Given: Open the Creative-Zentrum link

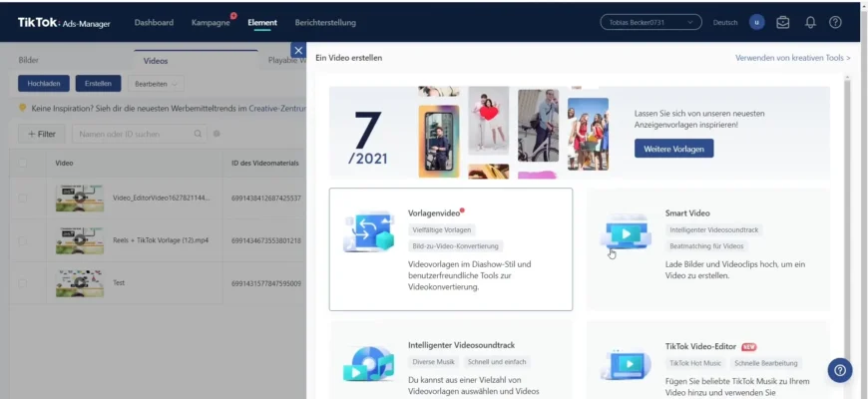Looking at the screenshot, I should pyautogui.click(x=277, y=109).
